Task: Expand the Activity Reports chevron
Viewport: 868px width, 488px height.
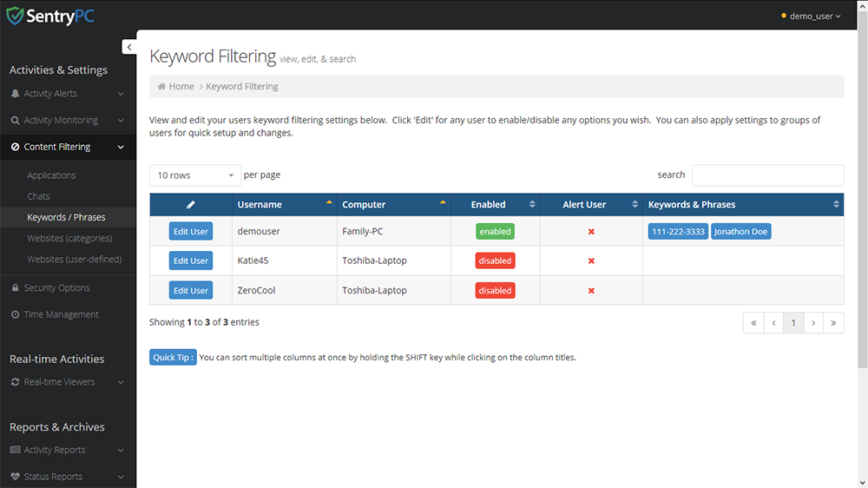Action: (121, 451)
